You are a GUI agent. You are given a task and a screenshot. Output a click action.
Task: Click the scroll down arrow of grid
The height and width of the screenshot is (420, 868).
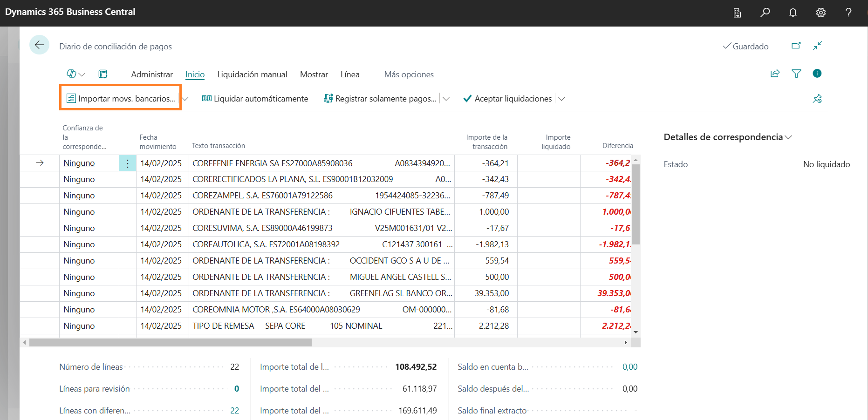click(636, 332)
